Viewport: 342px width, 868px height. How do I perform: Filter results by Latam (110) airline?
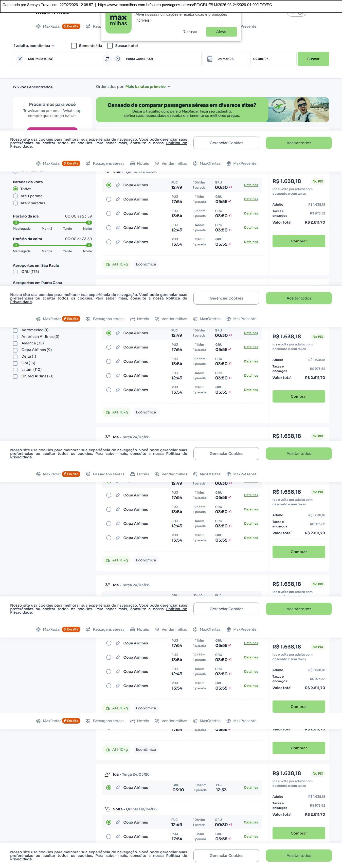[x=15, y=370]
